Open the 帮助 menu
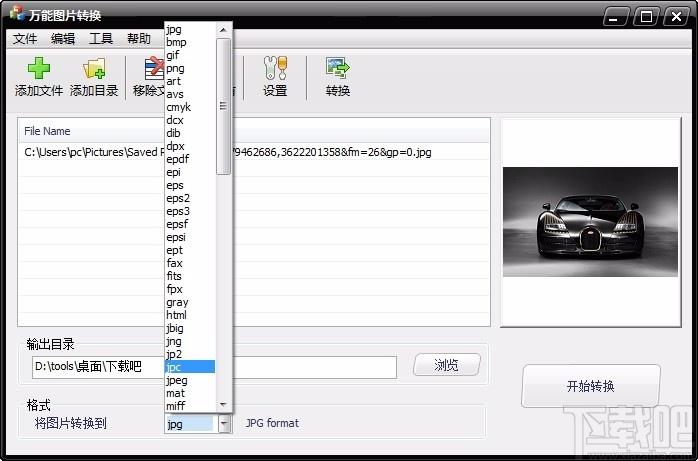698x461 pixels. (x=139, y=39)
